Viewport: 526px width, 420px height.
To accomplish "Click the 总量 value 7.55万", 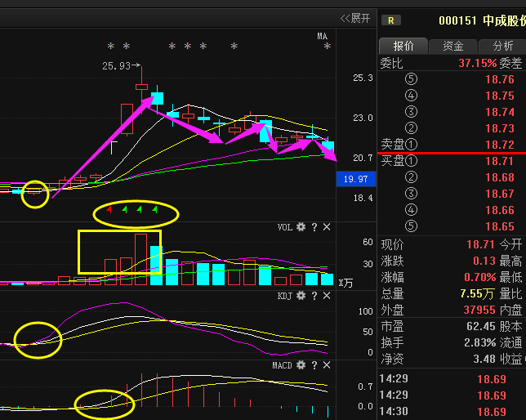I will click(477, 294).
